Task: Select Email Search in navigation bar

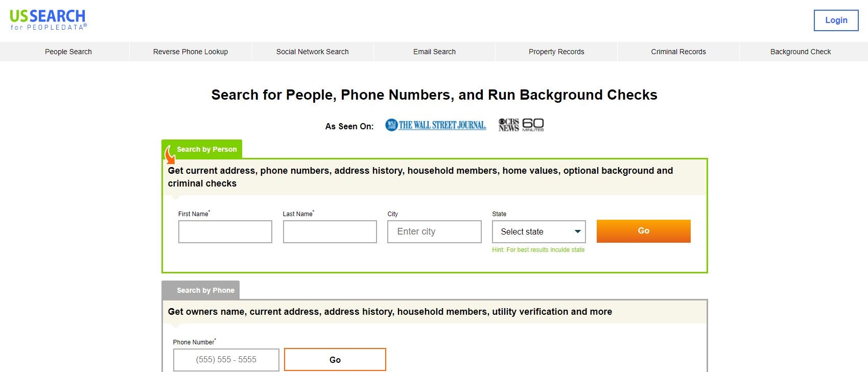Action: click(434, 52)
